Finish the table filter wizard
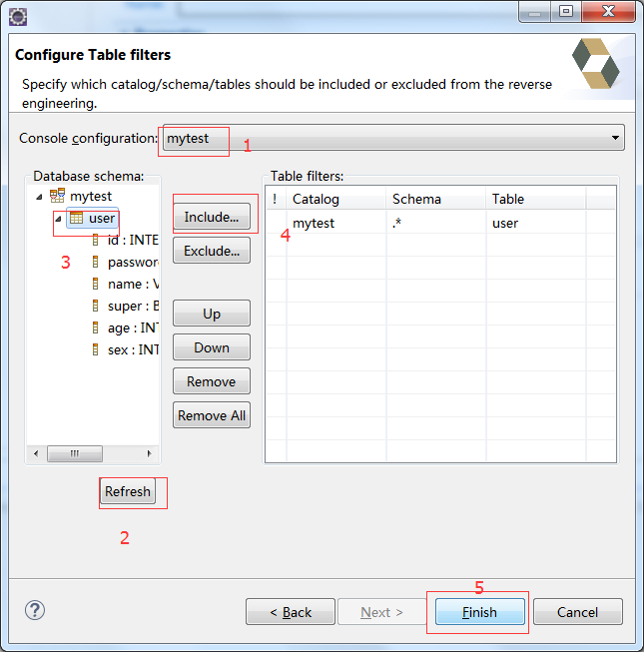The width and height of the screenshot is (644, 652). tap(480, 612)
